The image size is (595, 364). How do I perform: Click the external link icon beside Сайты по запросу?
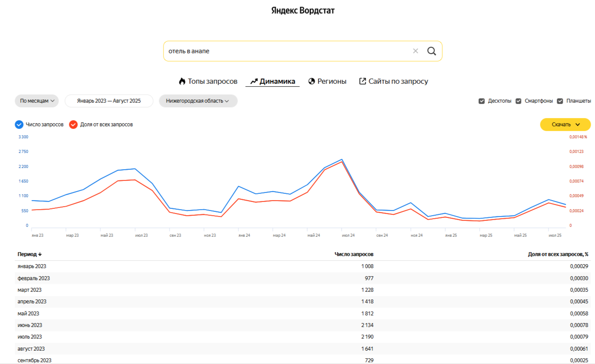coord(363,81)
